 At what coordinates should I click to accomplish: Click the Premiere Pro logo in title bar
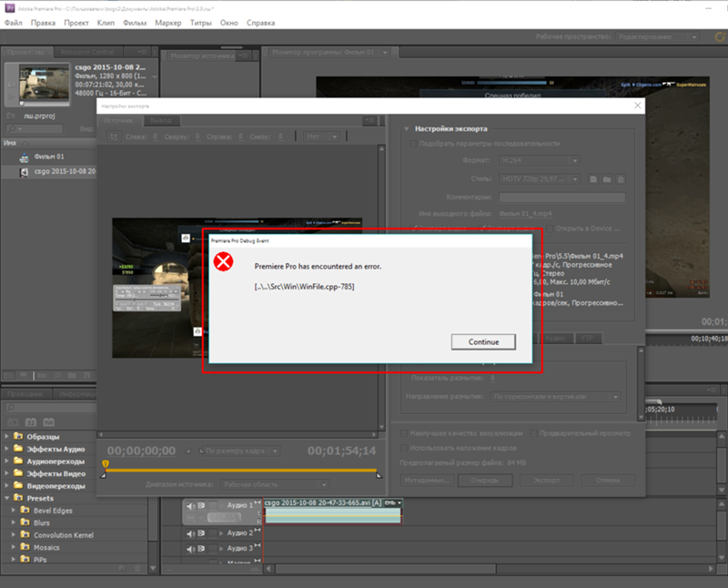click(x=9, y=8)
